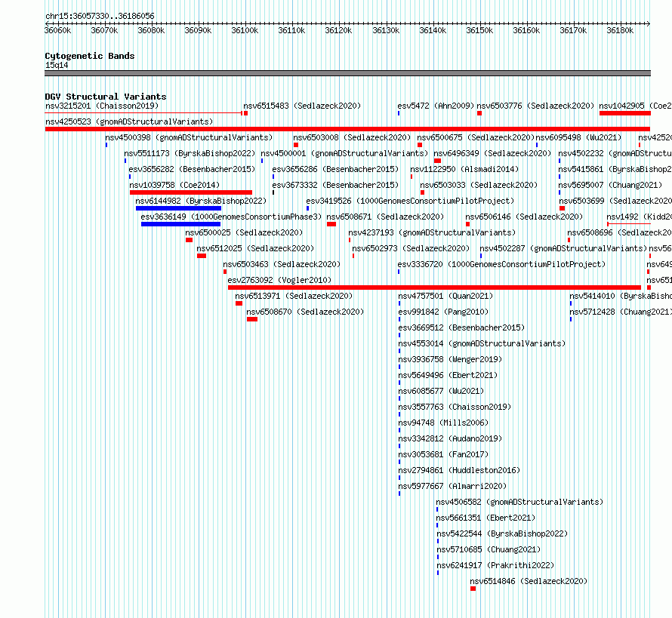Image resolution: width=672 pixels, height=618 pixels.
Task: Open nsv3053681 (Fan2017) label
Action: [x=443, y=454]
